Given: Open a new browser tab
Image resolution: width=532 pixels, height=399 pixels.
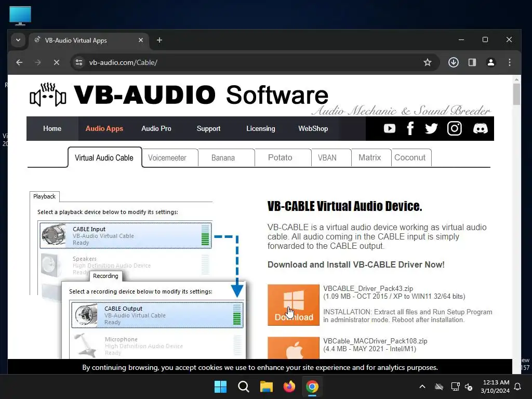Looking at the screenshot, I should click(159, 40).
